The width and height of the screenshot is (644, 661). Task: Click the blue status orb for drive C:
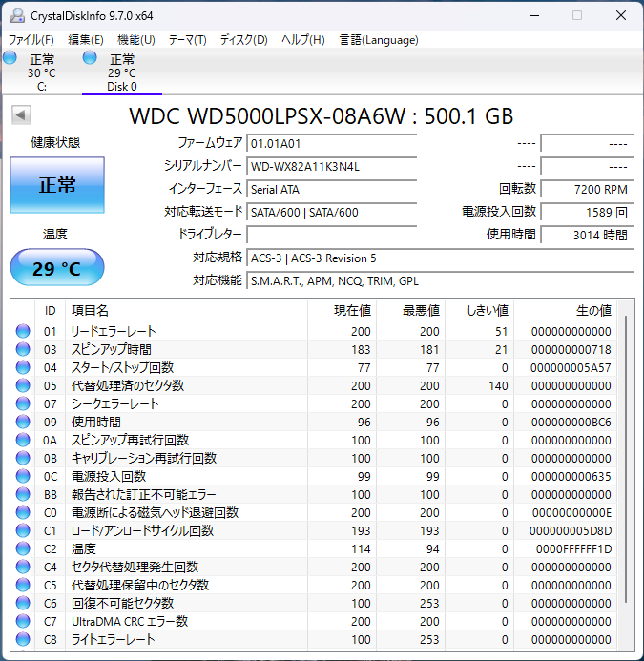pyautogui.click(x=10, y=58)
